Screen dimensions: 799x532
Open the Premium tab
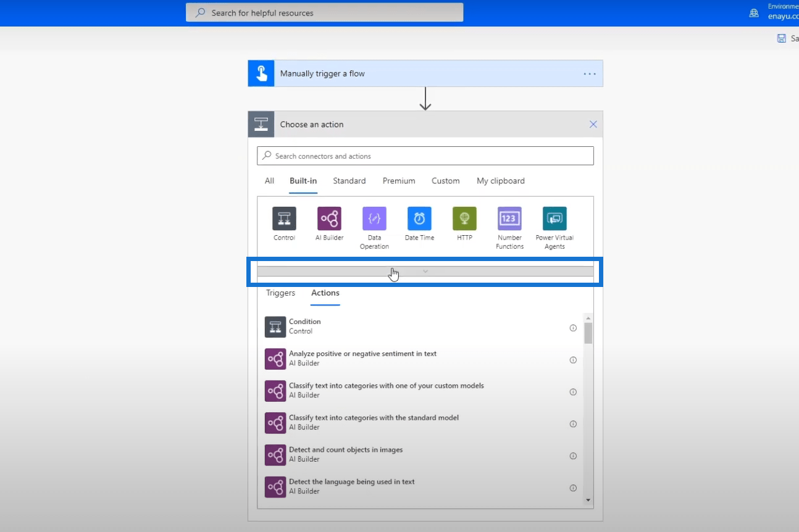[x=399, y=181]
